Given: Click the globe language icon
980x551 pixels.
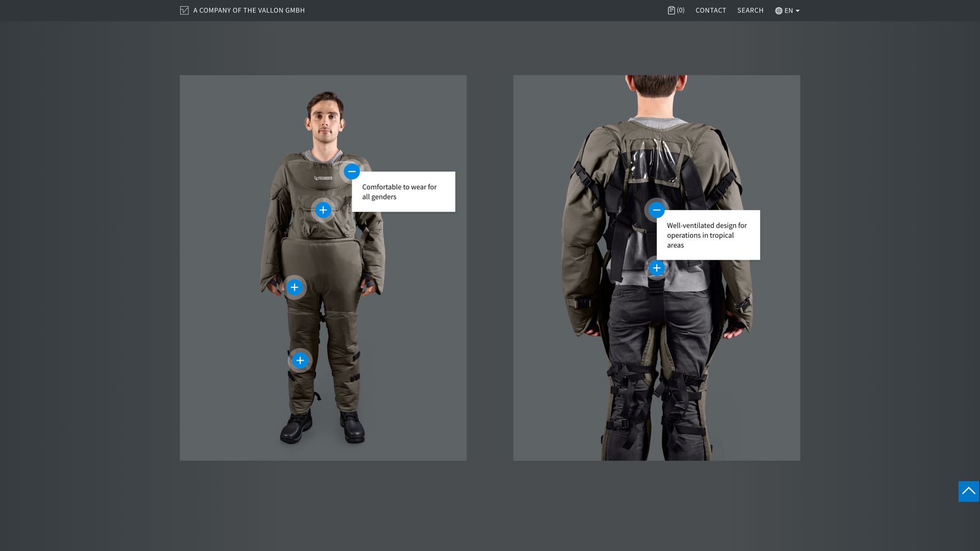Looking at the screenshot, I should pos(778,11).
